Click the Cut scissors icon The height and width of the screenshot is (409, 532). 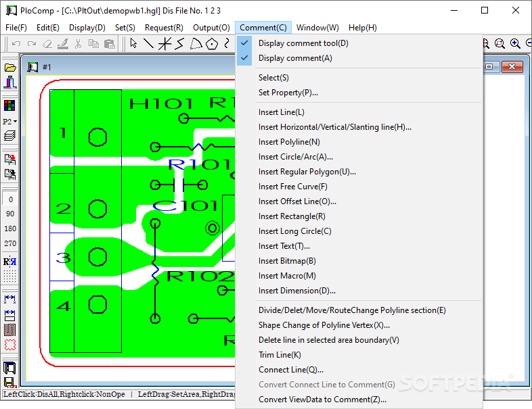pos(78,44)
